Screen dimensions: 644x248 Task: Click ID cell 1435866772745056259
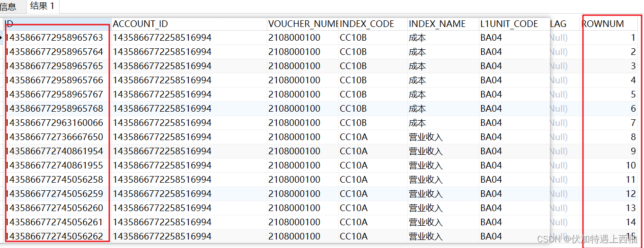(58, 194)
